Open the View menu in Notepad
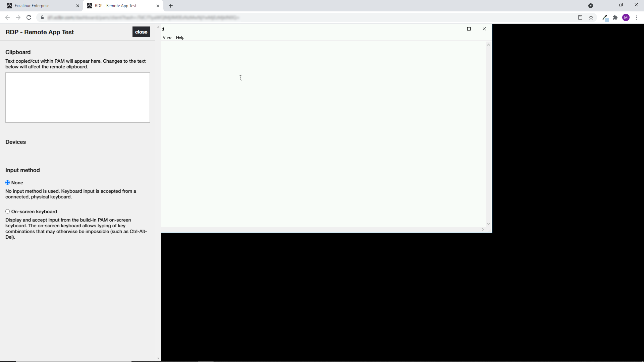 point(167,38)
